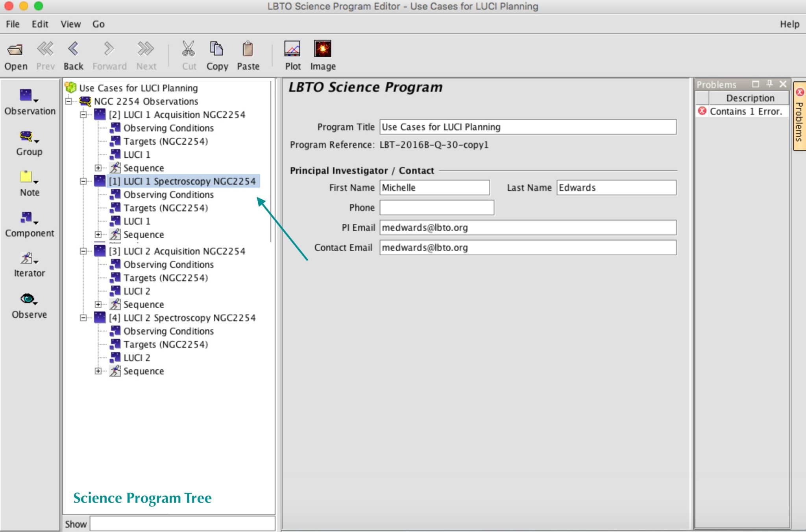The image size is (806, 532).
Task: Select Targets (NGC2254) under [4] Spectroscopy
Action: tap(166, 344)
